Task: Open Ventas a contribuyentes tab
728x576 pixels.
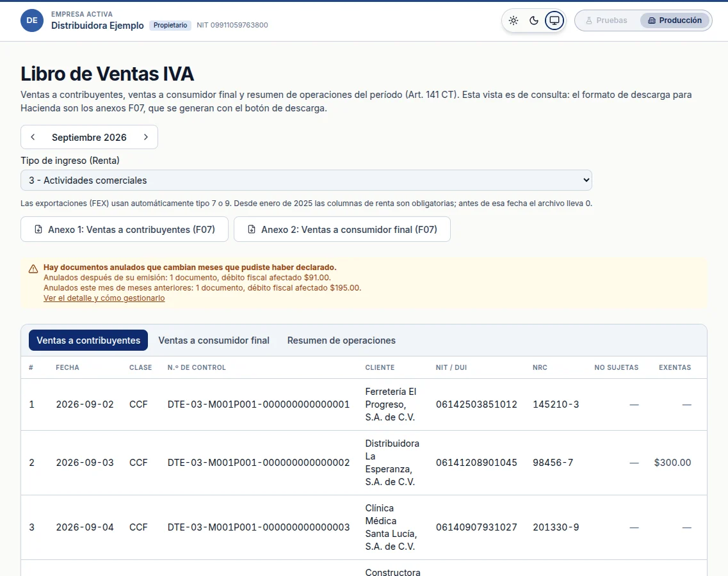Action: [88, 340]
